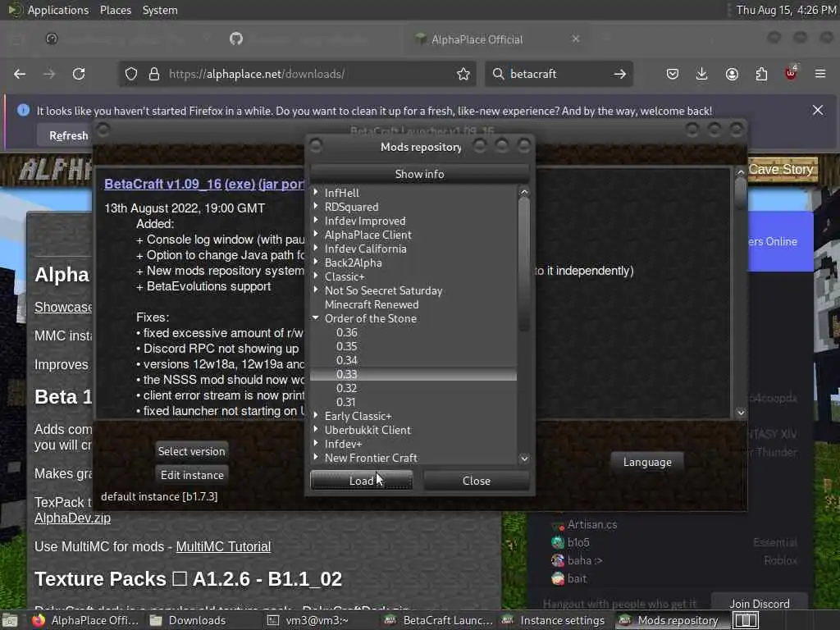Viewport: 840px width, 630px height.
Task: Click Refresh in the Firefox notification
Action: tap(69, 135)
